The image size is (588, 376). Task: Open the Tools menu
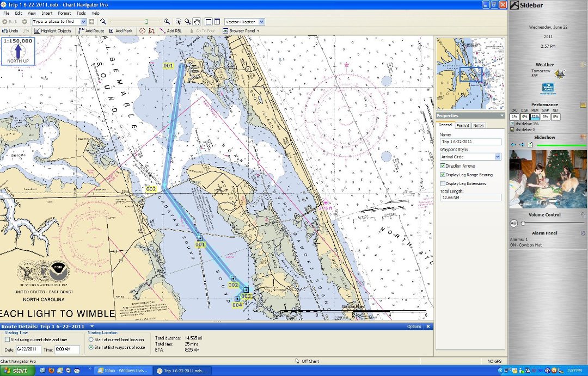81,13
